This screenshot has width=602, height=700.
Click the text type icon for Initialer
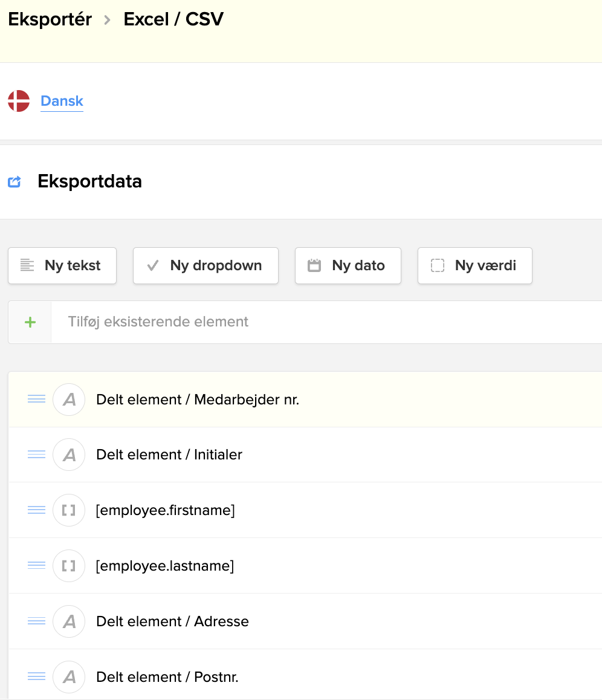tap(69, 455)
